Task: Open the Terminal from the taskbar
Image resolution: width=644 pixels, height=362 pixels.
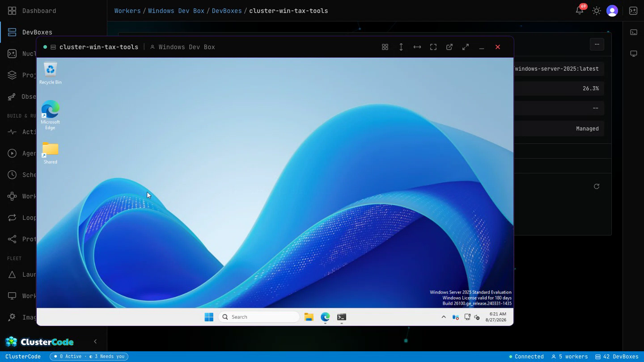Action: pyautogui.click(x=342, y=317)
